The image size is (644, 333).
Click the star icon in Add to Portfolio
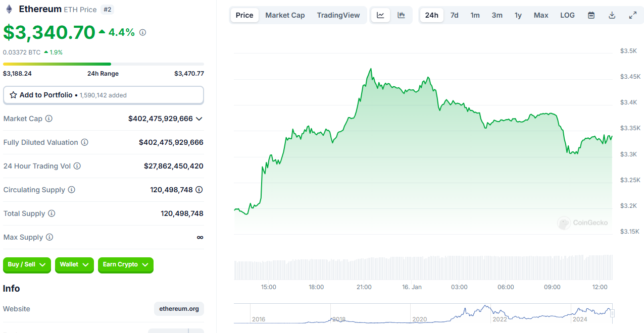14,95
